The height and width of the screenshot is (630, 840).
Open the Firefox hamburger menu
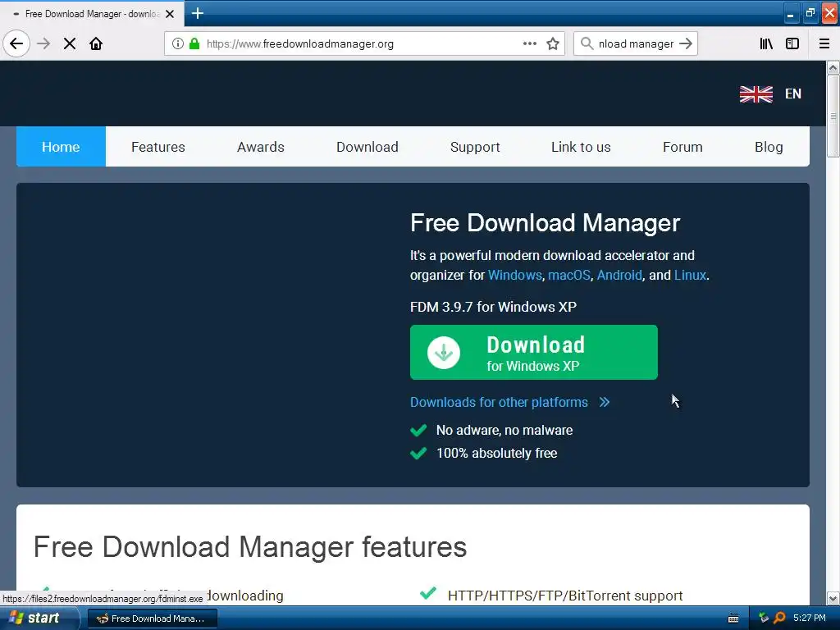click(824, 43)
